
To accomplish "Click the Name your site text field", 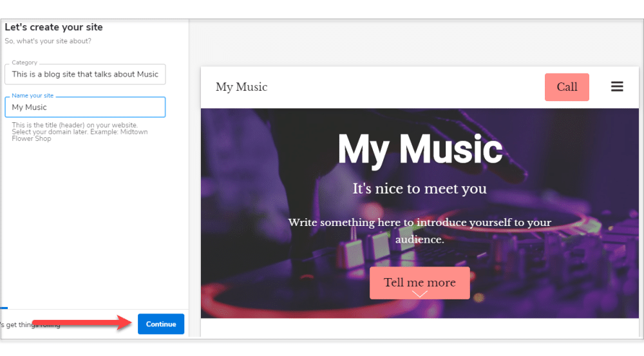I will click(x=85, y=108).
